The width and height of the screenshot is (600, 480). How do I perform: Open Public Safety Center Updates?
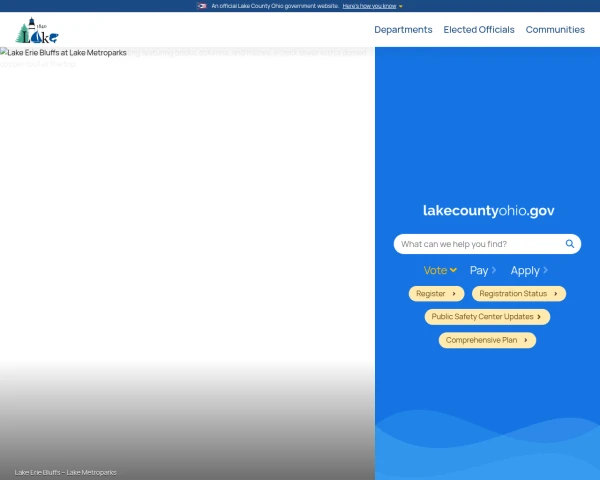487,317
